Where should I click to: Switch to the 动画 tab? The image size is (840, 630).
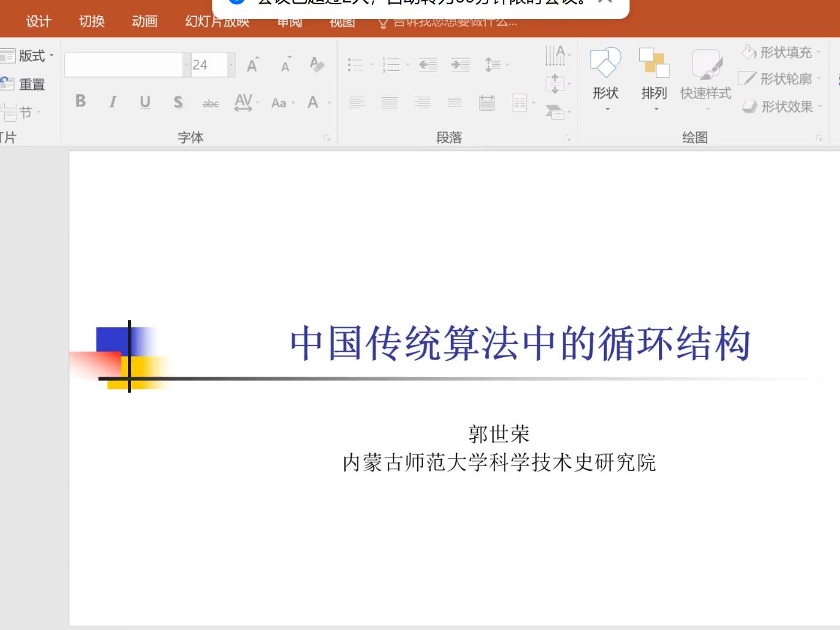(145, 21)
